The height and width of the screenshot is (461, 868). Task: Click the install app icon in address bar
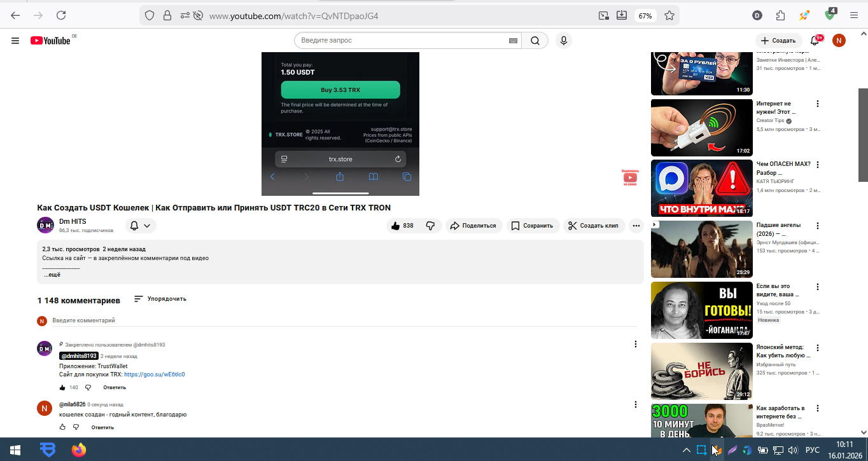coord(622,15)
